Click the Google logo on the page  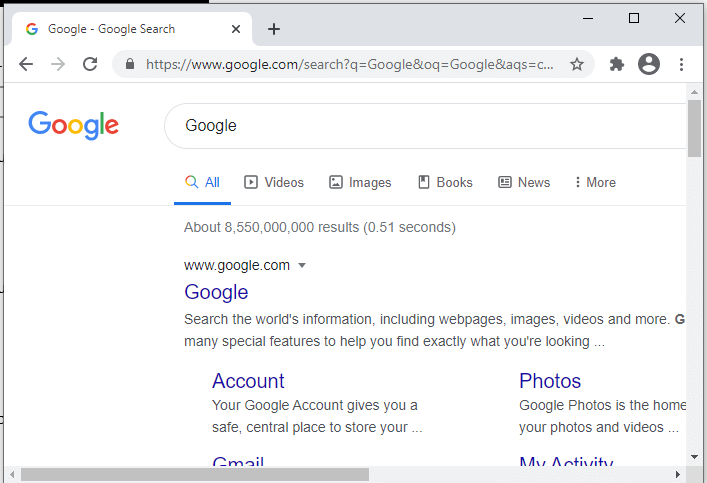pos(73,125)
